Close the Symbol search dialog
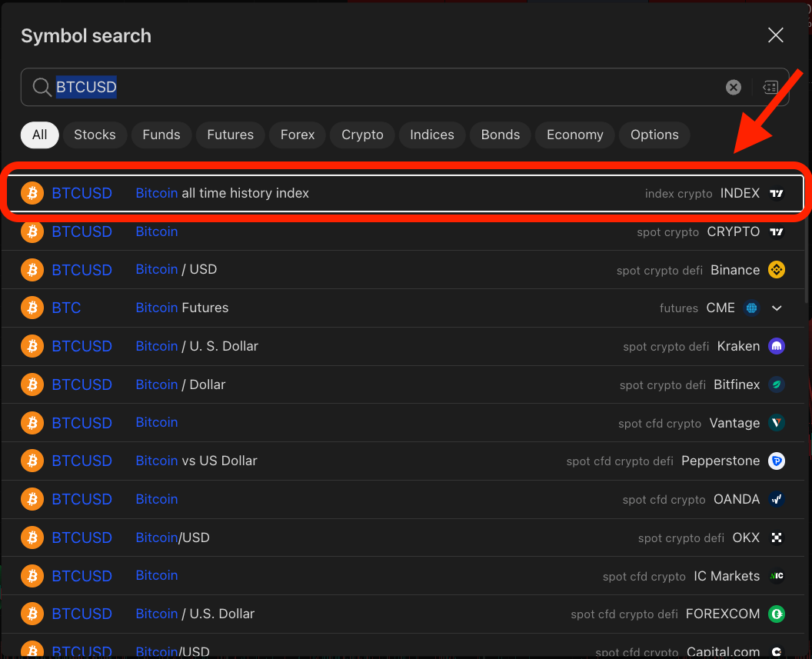Image resolution: width=812 pixels, height=659 pixels. tap(775, 35)
